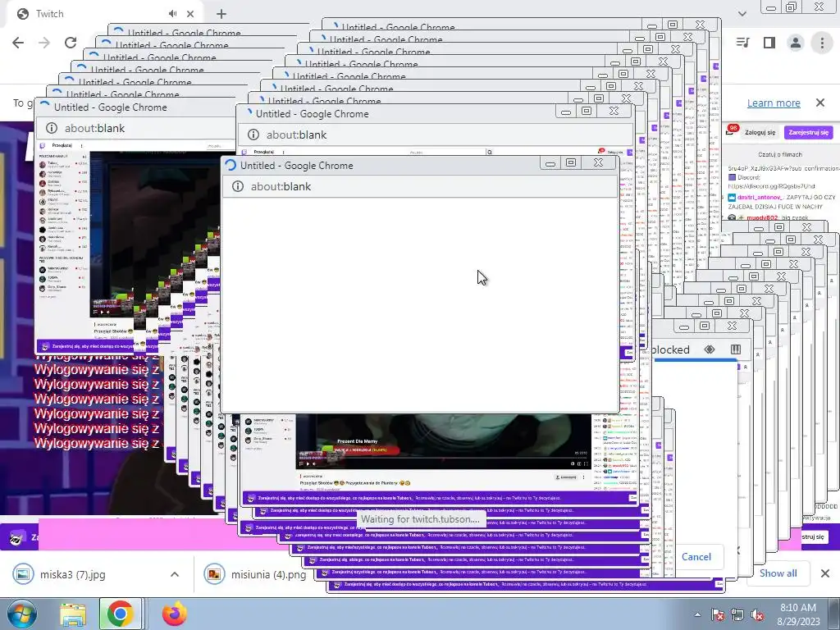Viewport: 840px width, 630px height.
Task: Click the Twitch logo in the left popup
Action: pos(43,146)
